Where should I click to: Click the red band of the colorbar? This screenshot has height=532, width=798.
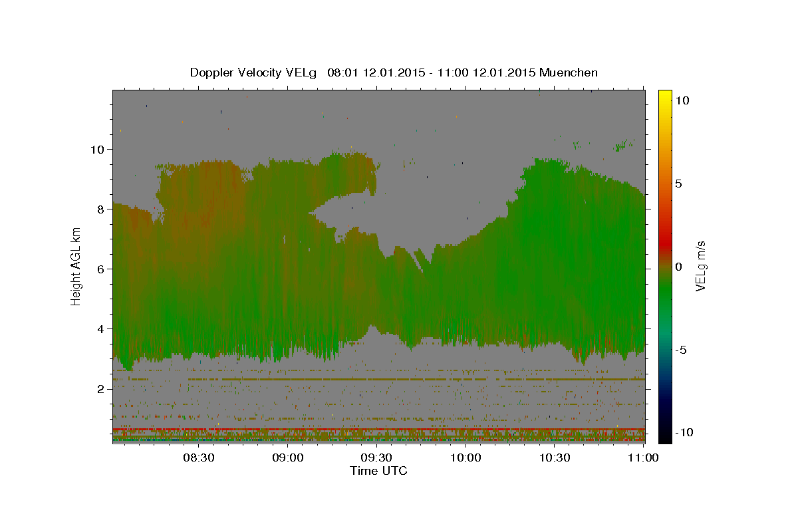point(664,244)
